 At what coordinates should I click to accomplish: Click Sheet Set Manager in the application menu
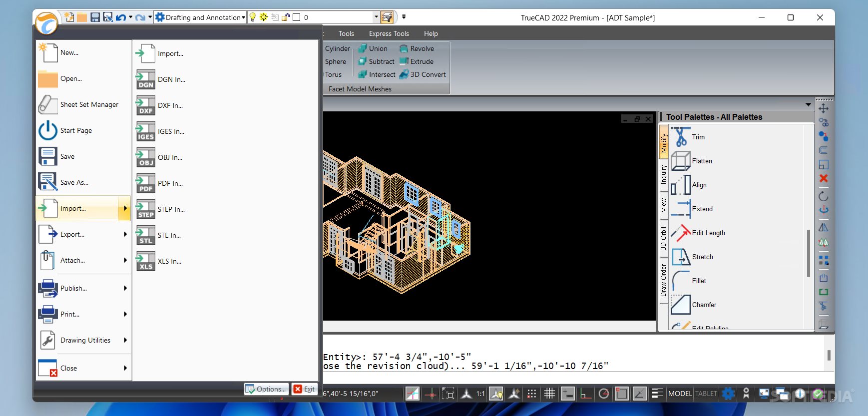[83, 104]
